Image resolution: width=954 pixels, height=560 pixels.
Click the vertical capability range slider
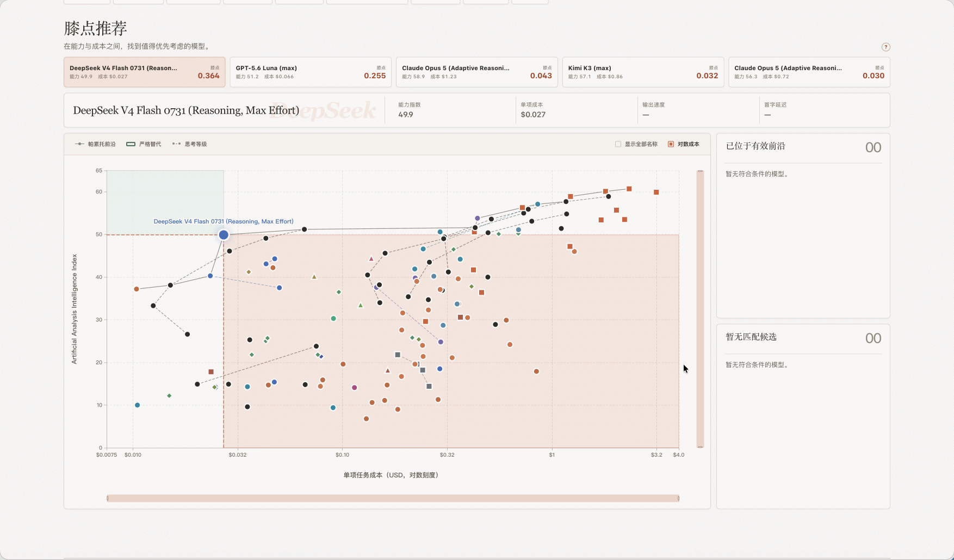click(701, 309)
